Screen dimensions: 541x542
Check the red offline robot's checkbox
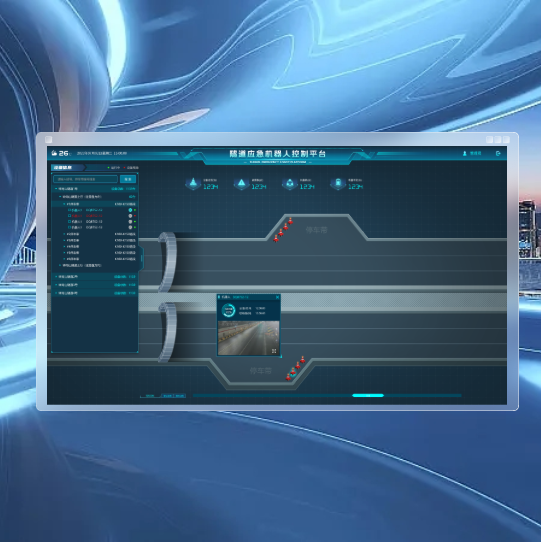(x=69, y=216)
